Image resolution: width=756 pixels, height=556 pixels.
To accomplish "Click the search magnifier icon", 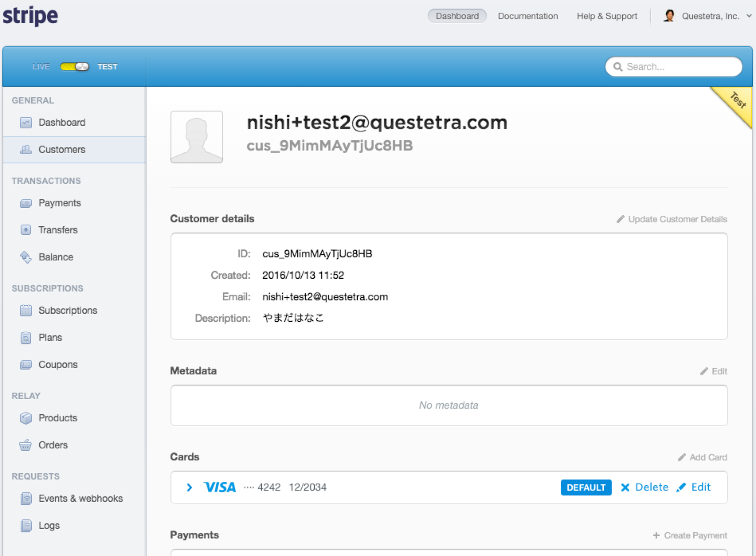I will pyautogui.click(x=618, y=67).
